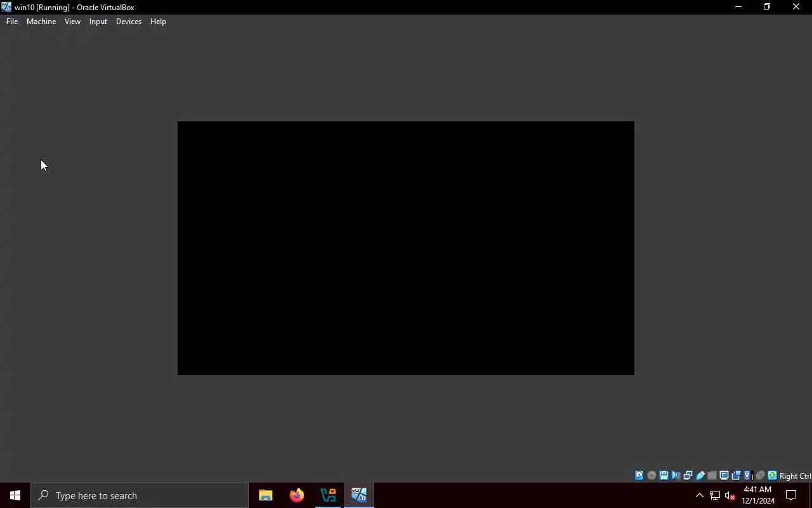This screenshot has width=812, height=508.
Task: Click the USB devices status icon
Action: pos(700,476)
